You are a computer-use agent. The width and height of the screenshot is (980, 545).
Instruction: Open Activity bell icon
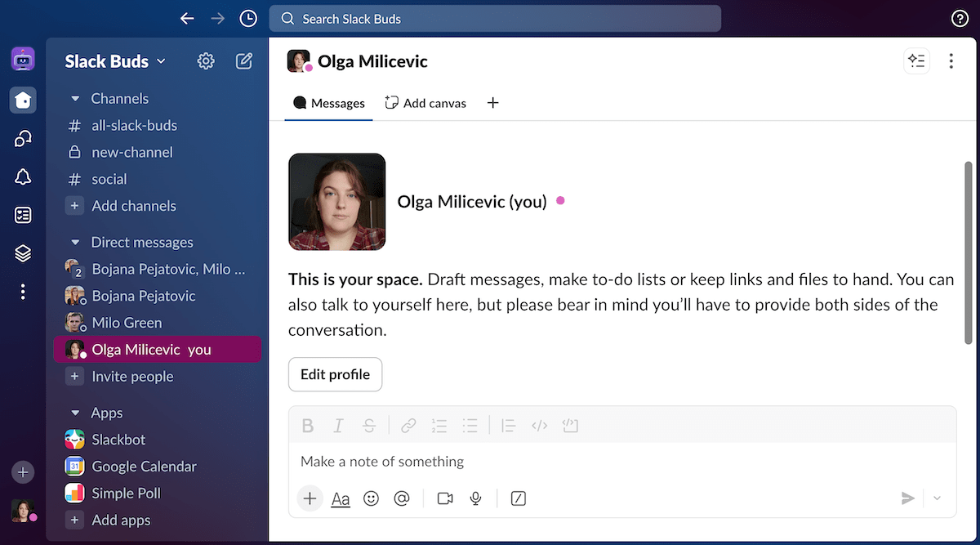[x=23, y=176]
